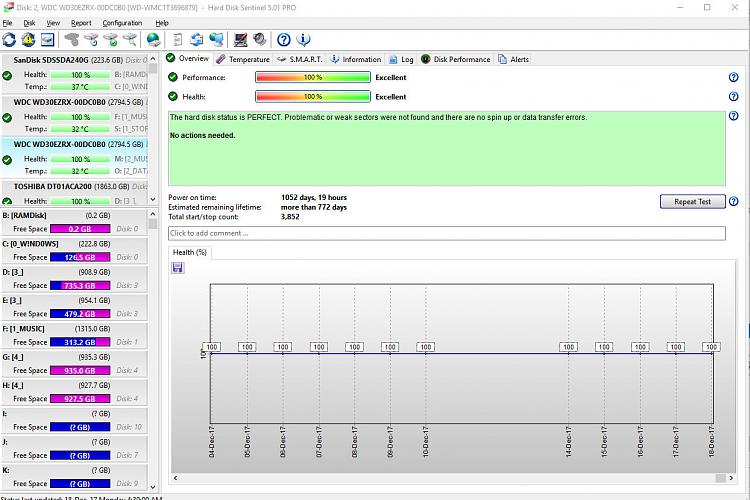Switch to the S.M.A.R.T. tab
This screenshot has height=500, width=750.
(x=300, y=59)
